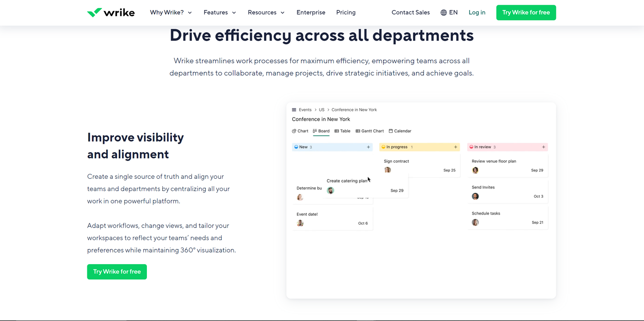
Task: Click assignee avatar on Sign contract card
Action: [x=388, y=170]
